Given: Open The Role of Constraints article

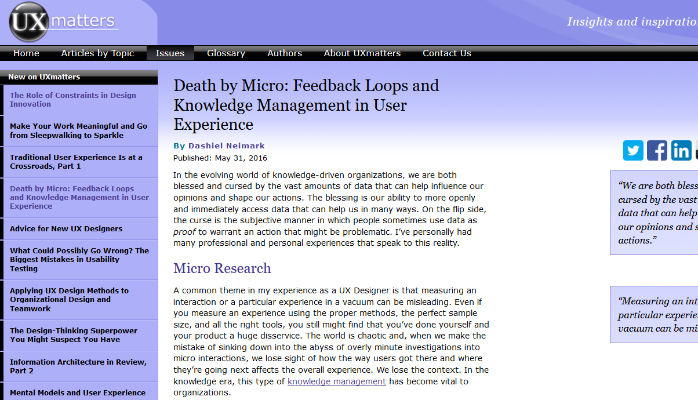Looking at the screenshot, I should coord(70,99).
